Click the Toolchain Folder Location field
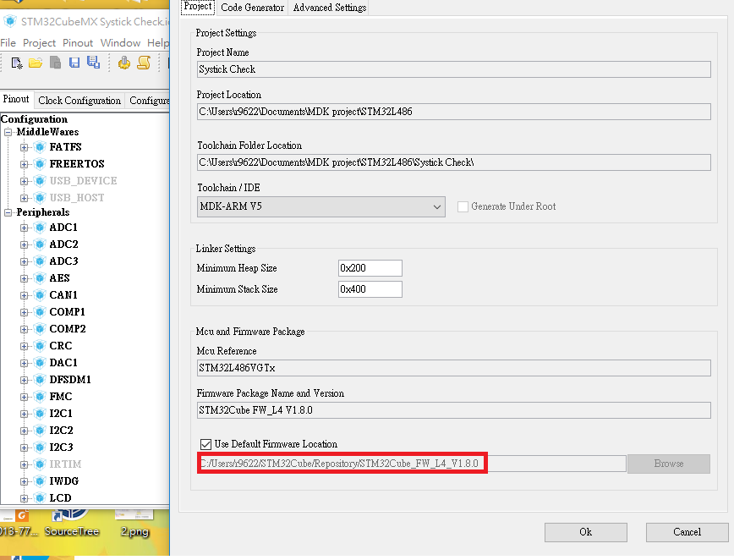 (x=453, y=162)
